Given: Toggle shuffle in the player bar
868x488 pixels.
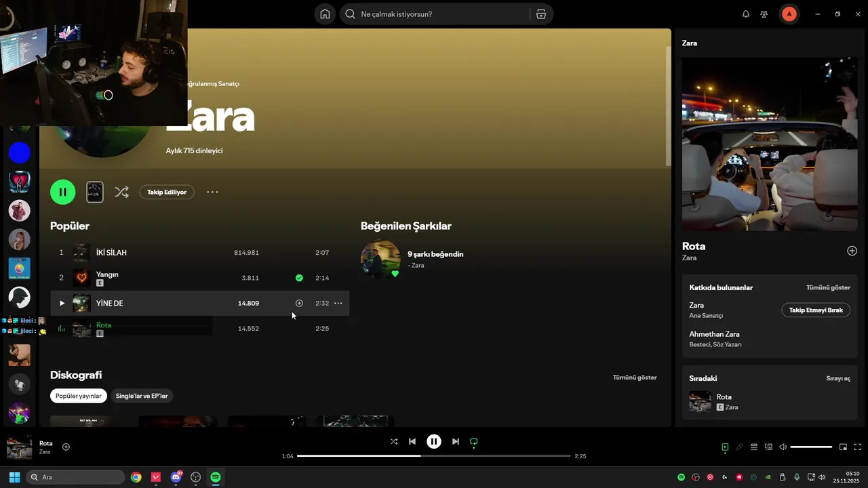Looking at the screenshot, I should 394,441.
